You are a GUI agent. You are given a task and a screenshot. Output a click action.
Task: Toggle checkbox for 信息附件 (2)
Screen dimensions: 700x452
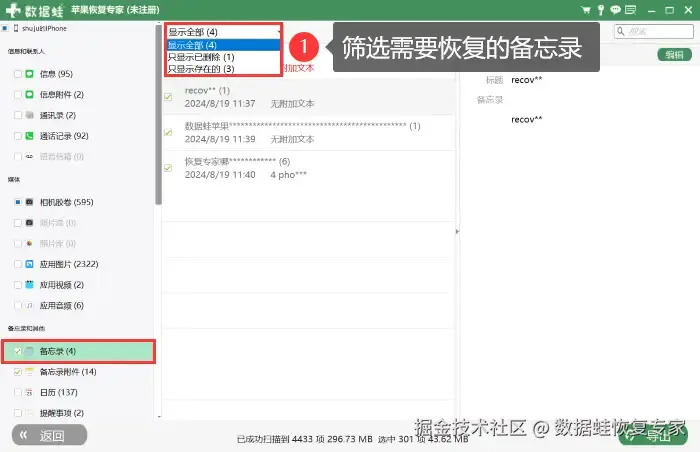point(18,94)
